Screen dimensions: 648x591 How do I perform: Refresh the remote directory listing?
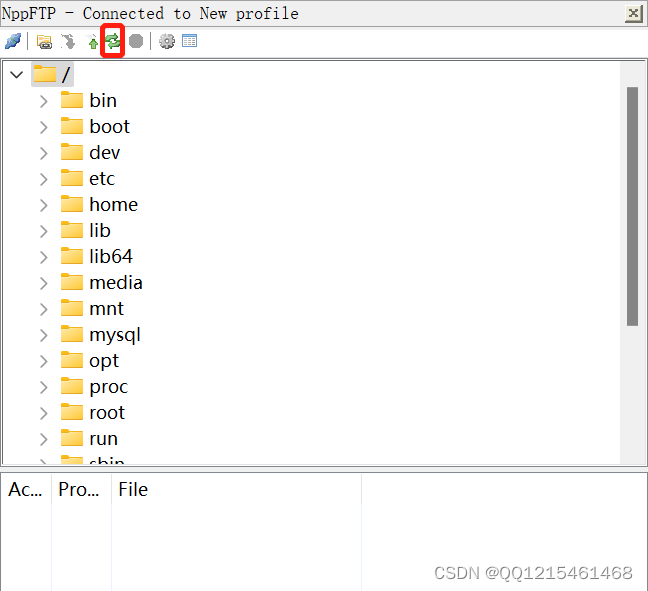(112, 41)
